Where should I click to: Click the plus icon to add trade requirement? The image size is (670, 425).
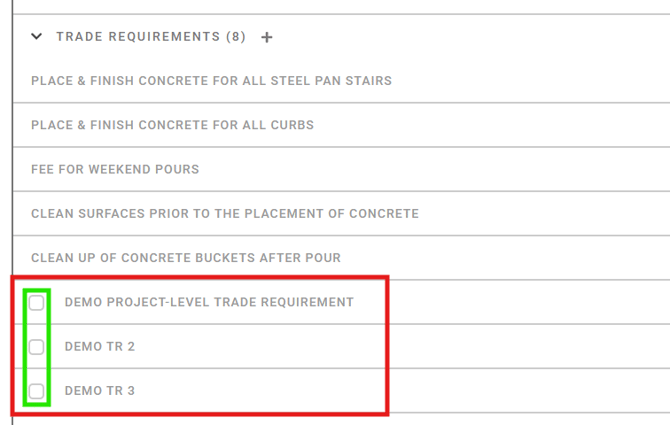tap(267, 38)
